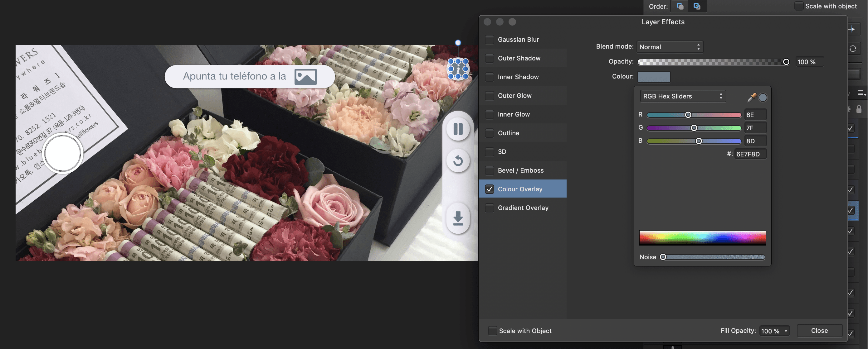Click the first Order arrangement icon

coord(680,6)
